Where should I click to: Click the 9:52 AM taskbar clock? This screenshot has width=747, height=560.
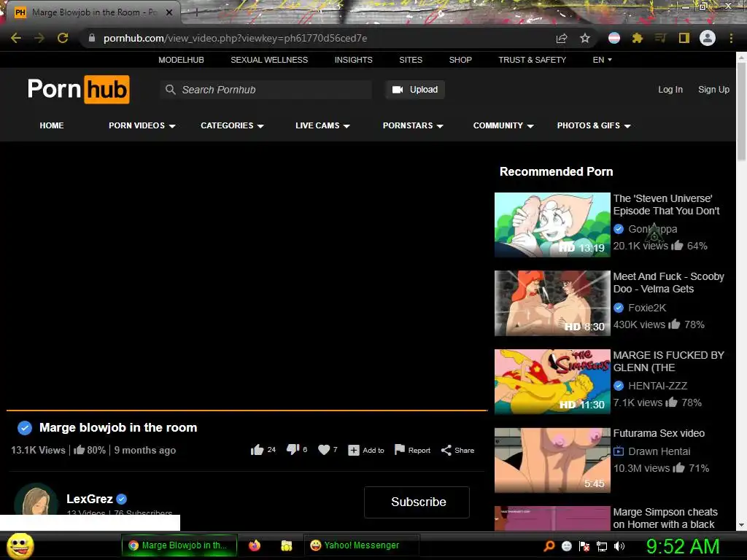coord(682,546)
